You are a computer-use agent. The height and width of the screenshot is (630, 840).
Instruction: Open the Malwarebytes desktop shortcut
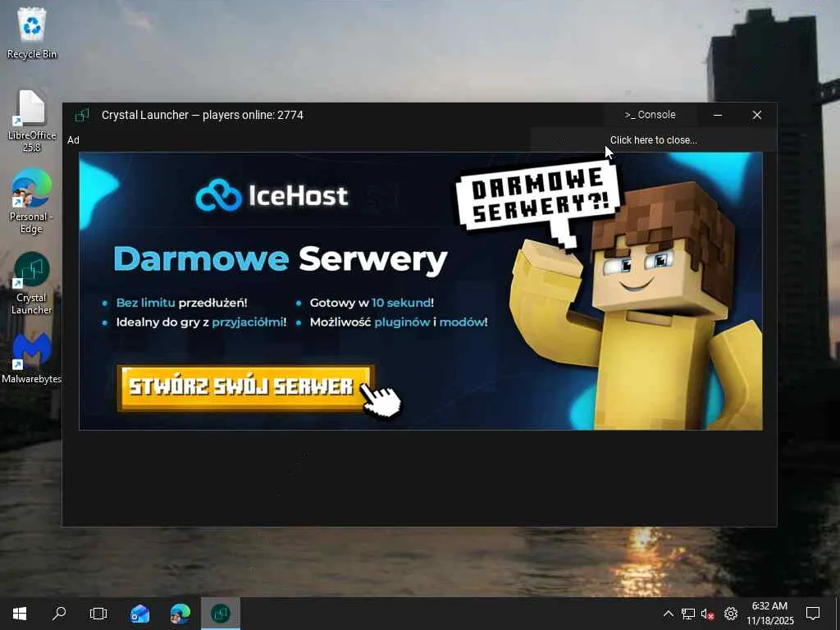coord(32,358)
